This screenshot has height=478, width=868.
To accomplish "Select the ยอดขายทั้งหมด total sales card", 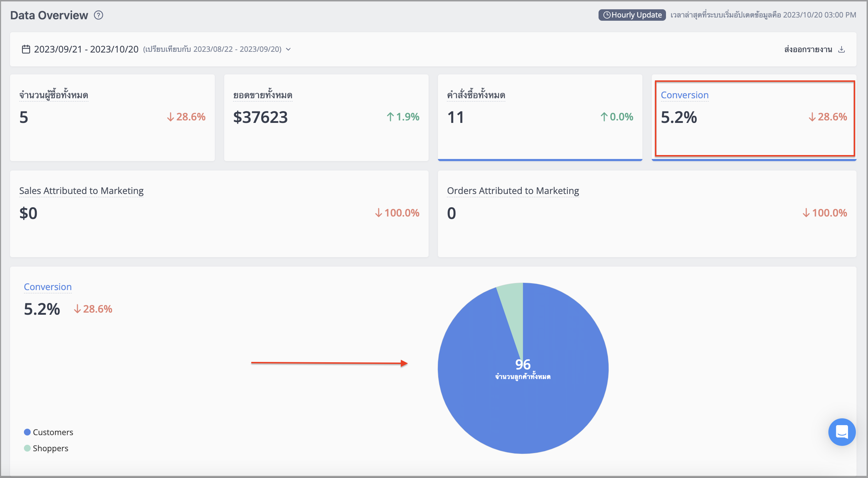I will [326, 118].
